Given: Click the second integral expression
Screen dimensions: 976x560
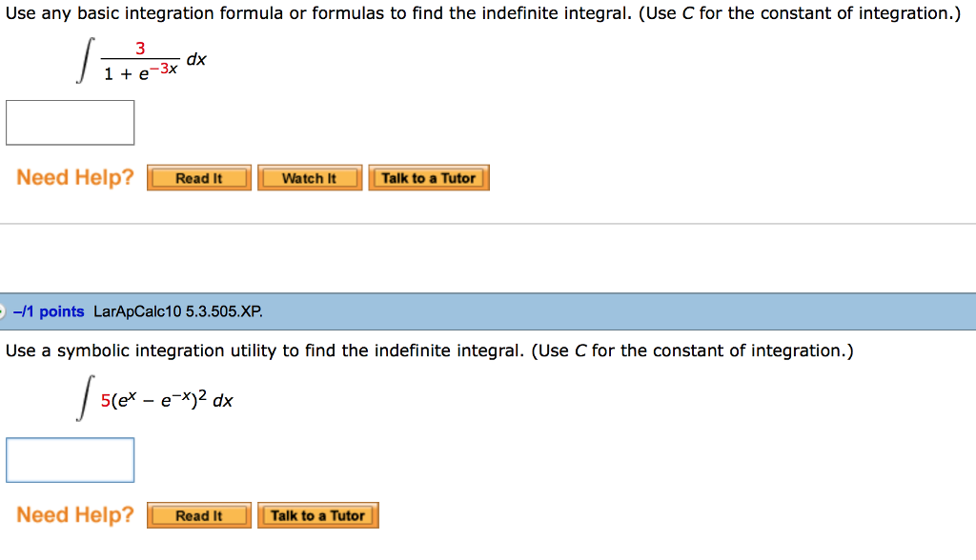Looking at the screenshot, I should pyautogui.click(x=157, y=400).
